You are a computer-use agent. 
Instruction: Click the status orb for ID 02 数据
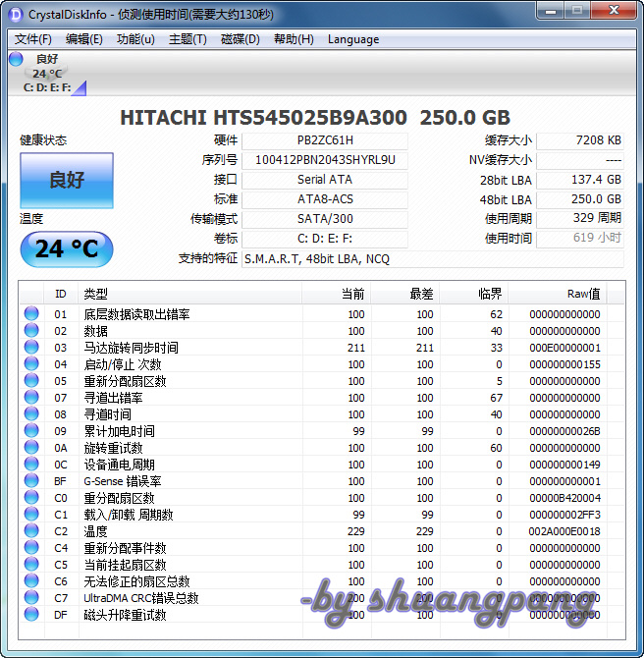(x=31, y=330)
